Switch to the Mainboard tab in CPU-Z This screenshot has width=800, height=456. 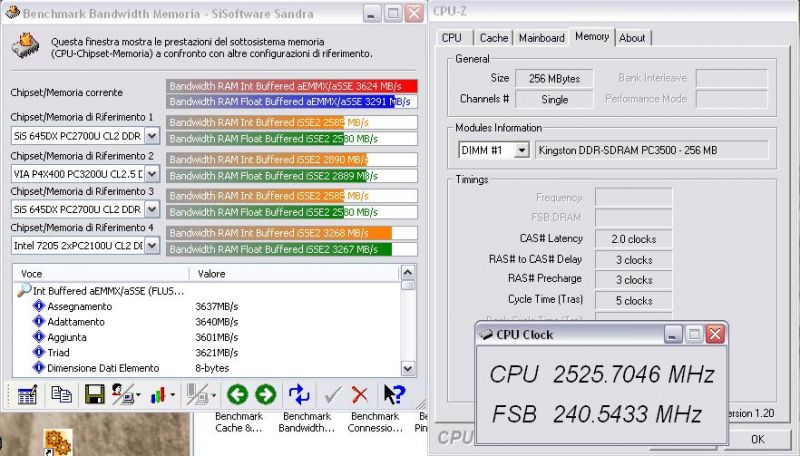[x=541, y=38]
